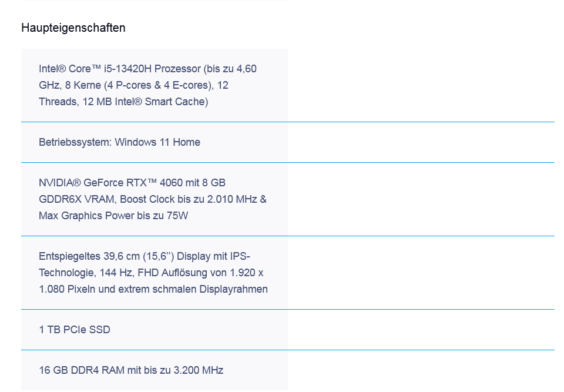
Task: Select the Betriebssystem label text
Action: [75, 142]
